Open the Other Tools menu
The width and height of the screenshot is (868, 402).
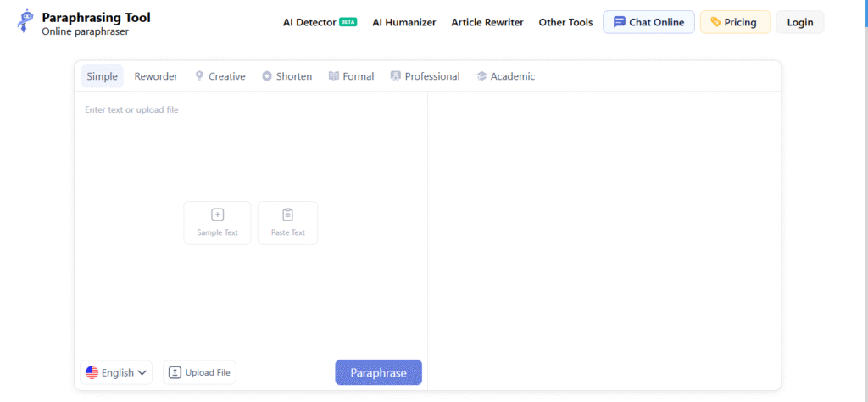point(565,22)
